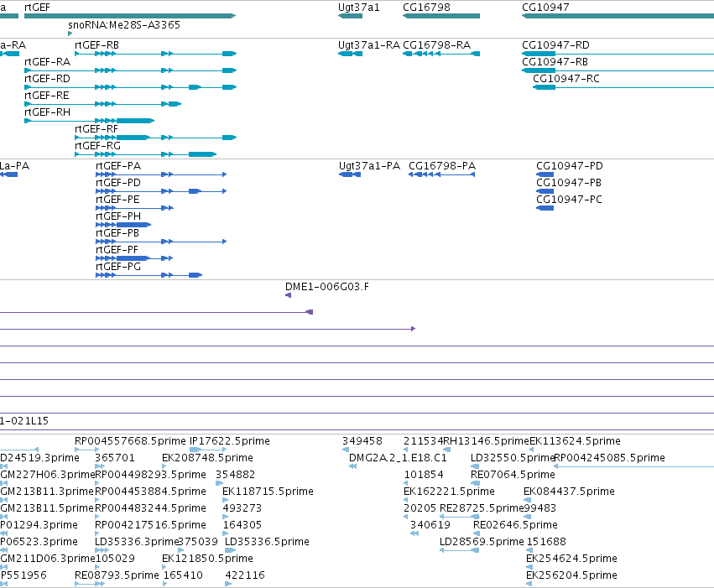Screen dimensions: 714x588
Task: Select the DMG2A.2_1.E18.C1 EST label
Action: [398, 458]
